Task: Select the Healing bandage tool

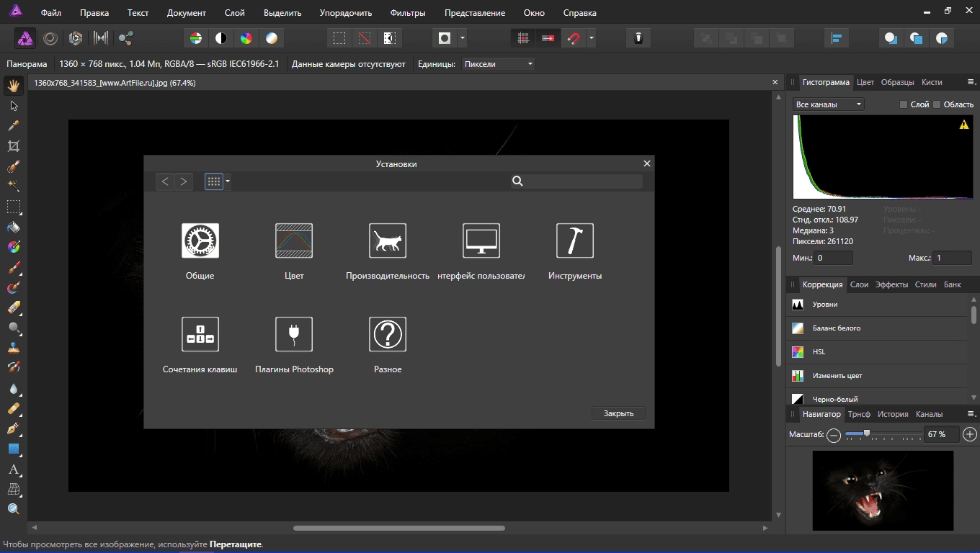Action: (13, 409)
